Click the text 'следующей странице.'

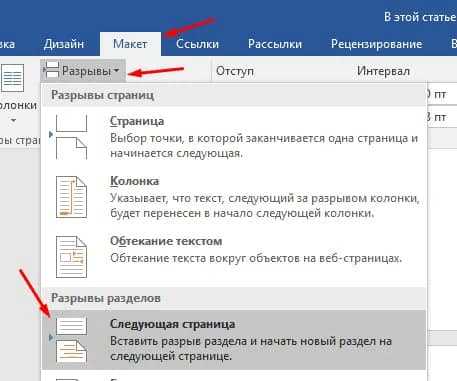tap(171, 356)
